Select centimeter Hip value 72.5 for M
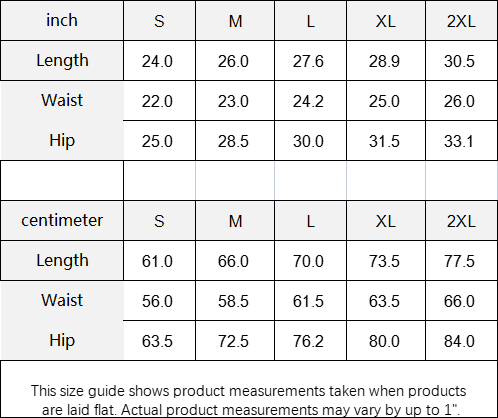 coord(235,341)
